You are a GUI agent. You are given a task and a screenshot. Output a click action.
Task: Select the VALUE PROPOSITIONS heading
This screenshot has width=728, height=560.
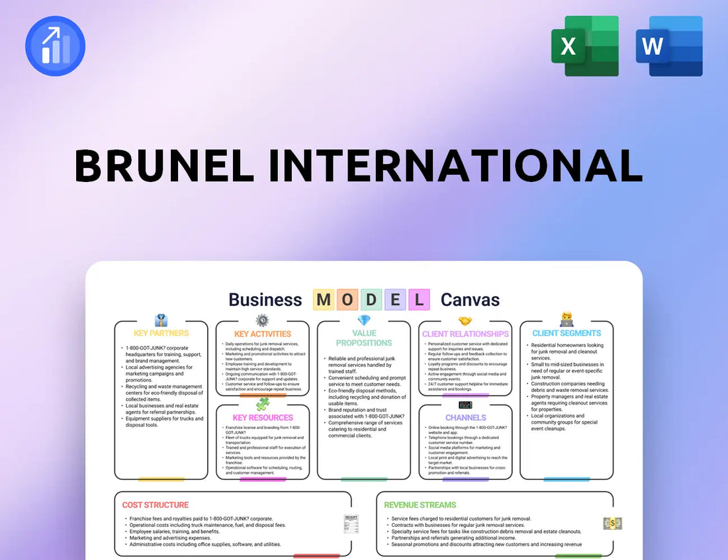click(x=364, y=338)
